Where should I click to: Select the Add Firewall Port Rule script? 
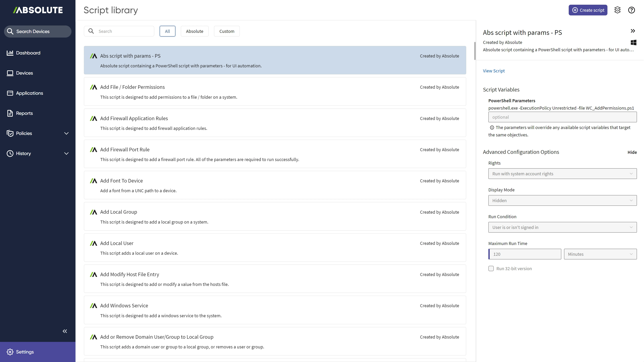click(x=275, y=154)
